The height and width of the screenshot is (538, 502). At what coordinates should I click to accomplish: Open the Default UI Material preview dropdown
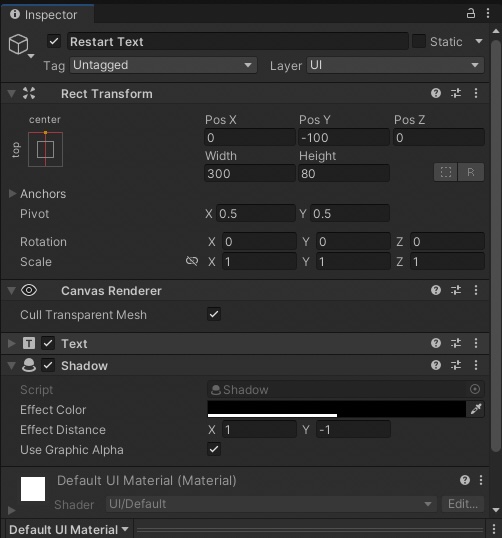(69, 529)
